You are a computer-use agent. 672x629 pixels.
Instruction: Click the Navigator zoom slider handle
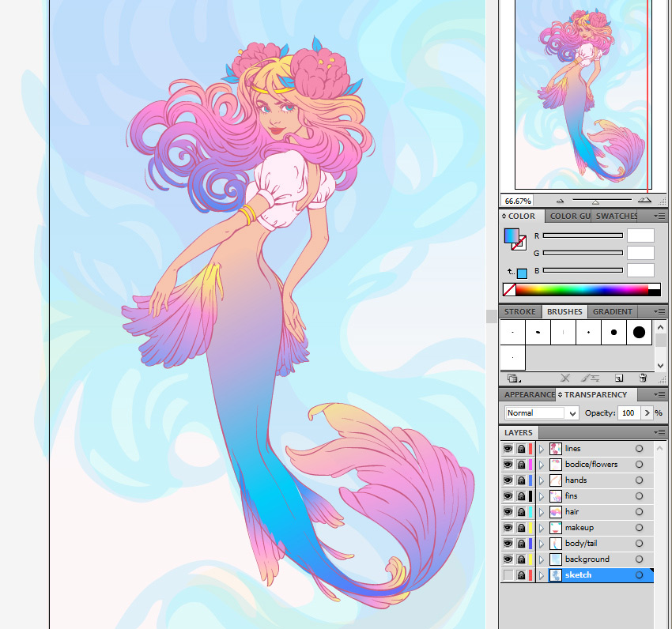click(x=595, y=202)
